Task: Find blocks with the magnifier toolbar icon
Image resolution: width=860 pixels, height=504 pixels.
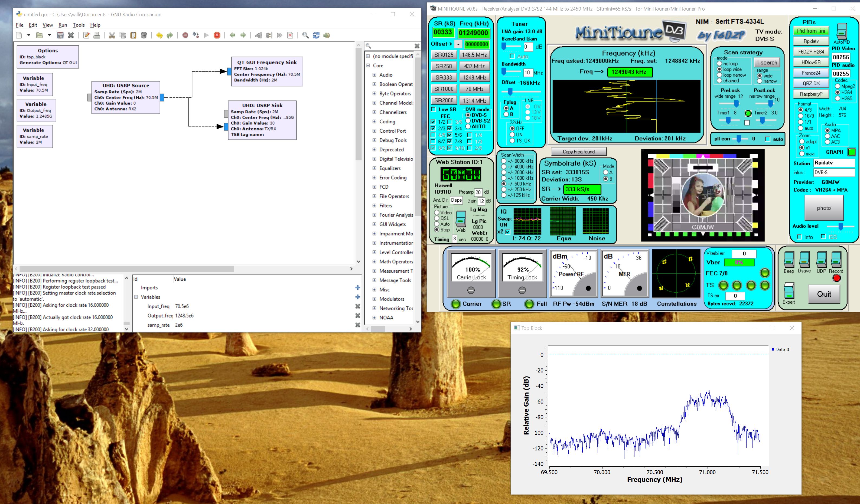Action: point(305,35)
